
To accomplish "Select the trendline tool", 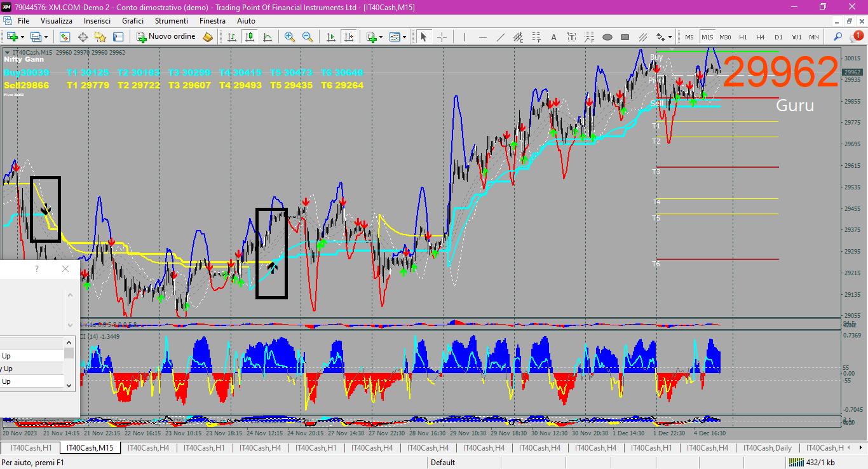I will (x=500, y=37).
